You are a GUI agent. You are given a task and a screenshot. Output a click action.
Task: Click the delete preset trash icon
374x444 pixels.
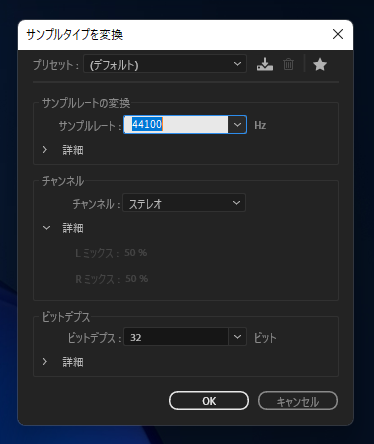pyautogui.click(x=288, y=64)
